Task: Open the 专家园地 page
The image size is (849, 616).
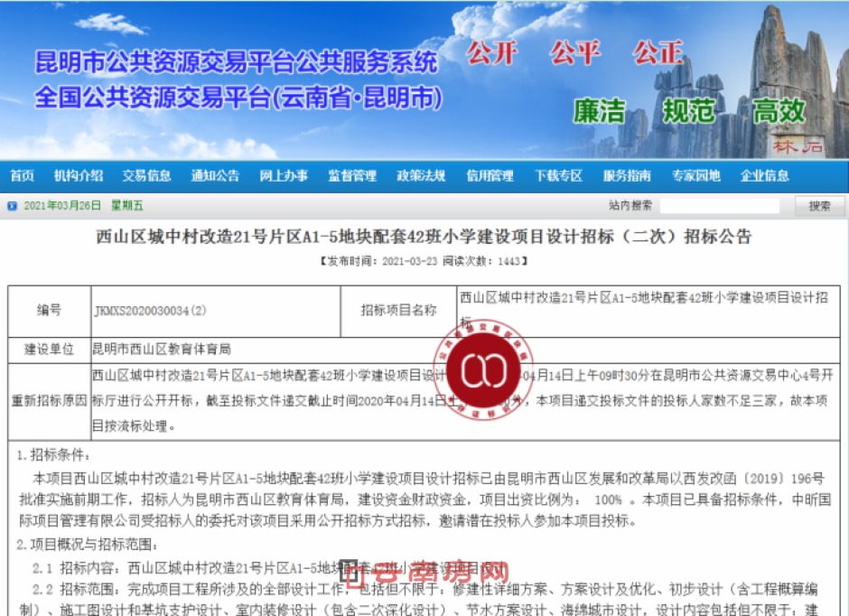Action: [x=695, y=176]
